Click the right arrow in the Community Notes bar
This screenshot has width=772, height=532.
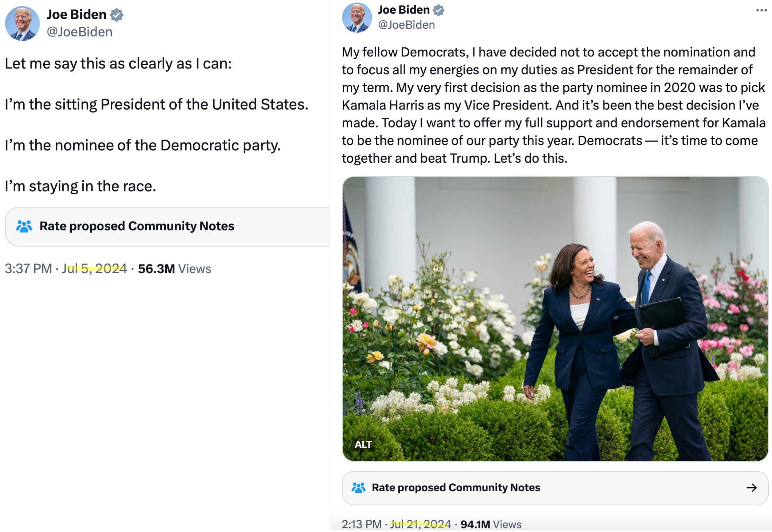[x=751, y=488]
